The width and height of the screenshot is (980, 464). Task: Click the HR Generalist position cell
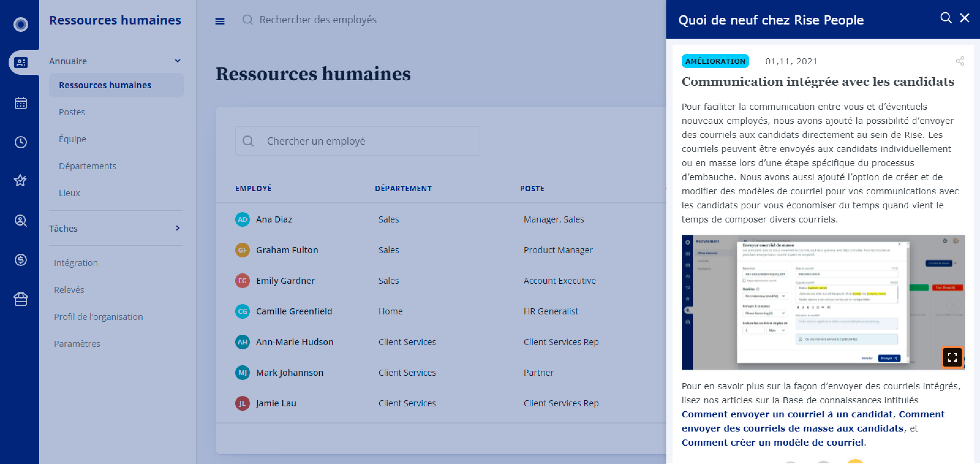[551, 311]
